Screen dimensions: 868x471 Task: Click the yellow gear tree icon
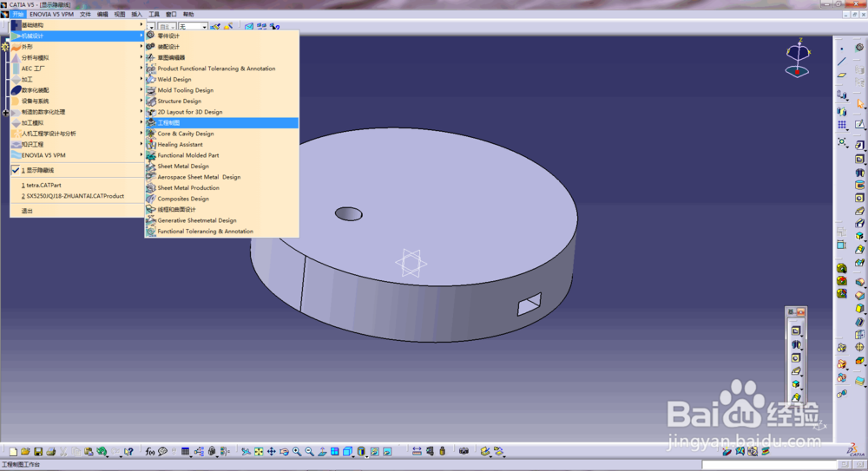[x=5, y=47]
